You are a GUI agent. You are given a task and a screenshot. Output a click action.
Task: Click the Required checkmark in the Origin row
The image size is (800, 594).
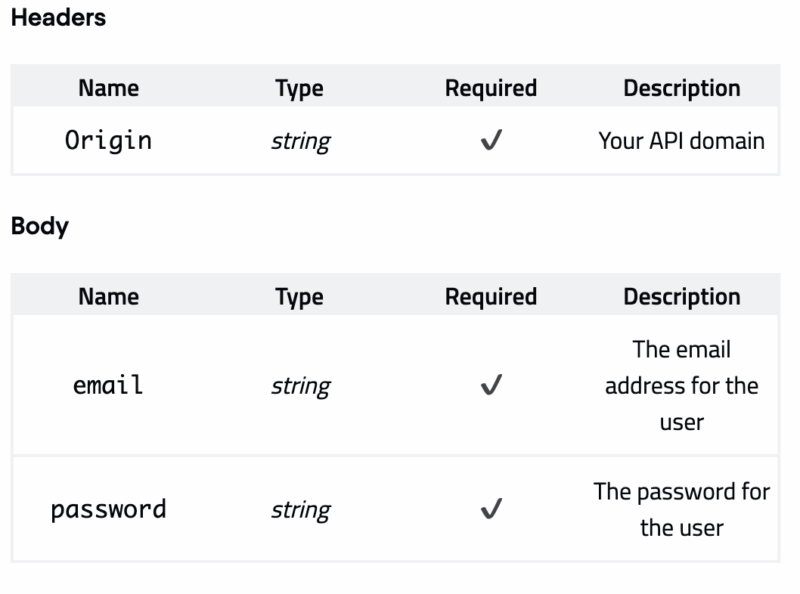490,142
